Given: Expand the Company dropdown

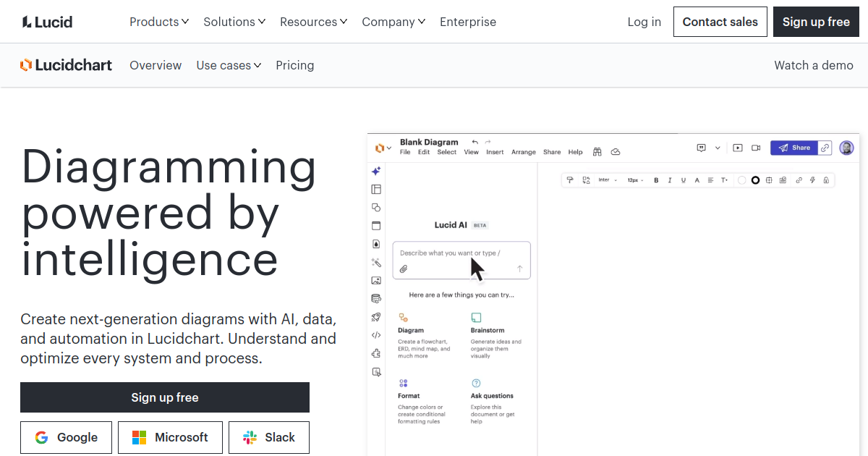Looking at the screenshot, I should pos(393,22).
